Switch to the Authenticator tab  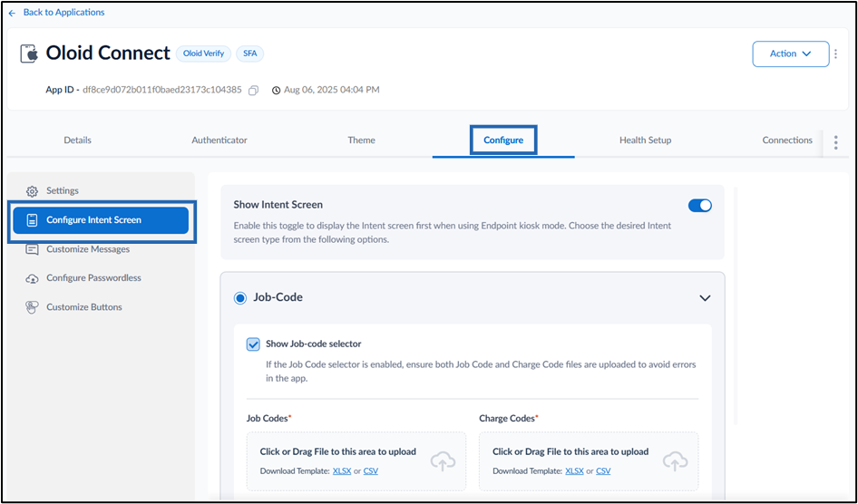tap(219, 140)
